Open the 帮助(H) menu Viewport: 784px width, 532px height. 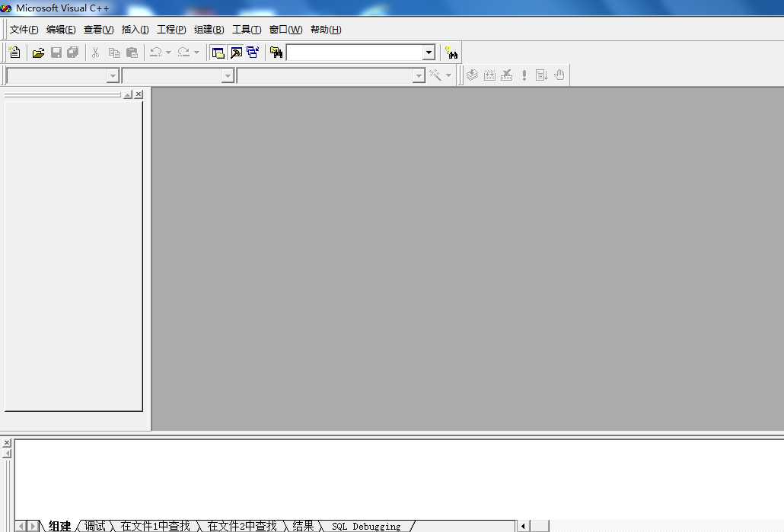326,30
